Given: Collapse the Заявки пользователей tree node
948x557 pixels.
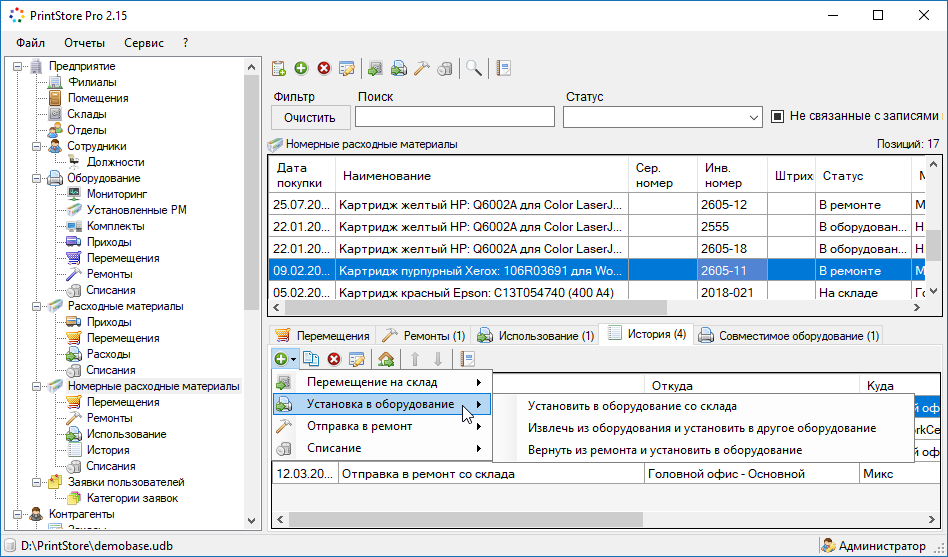Looking at the screenshot, I should click(36, 482).
